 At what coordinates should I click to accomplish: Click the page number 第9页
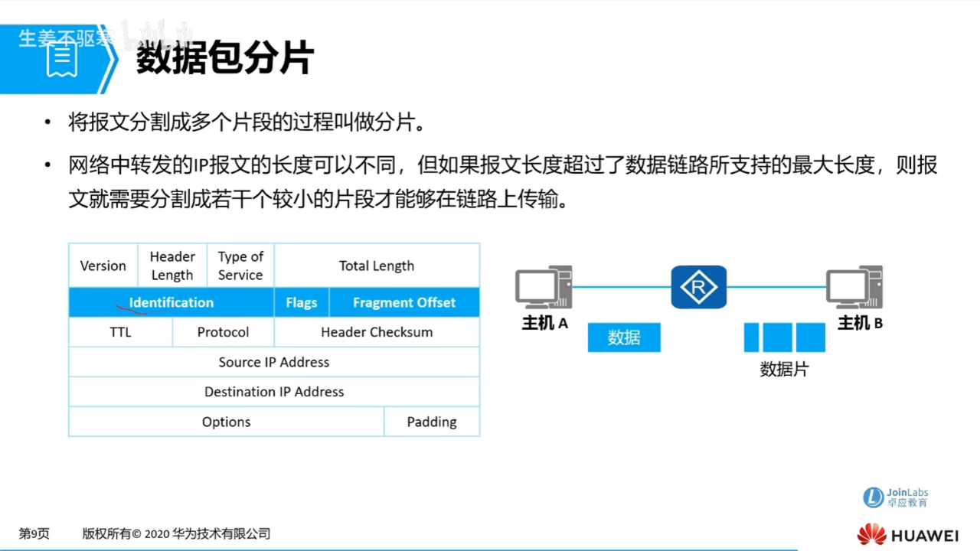(x=34, y=534)
